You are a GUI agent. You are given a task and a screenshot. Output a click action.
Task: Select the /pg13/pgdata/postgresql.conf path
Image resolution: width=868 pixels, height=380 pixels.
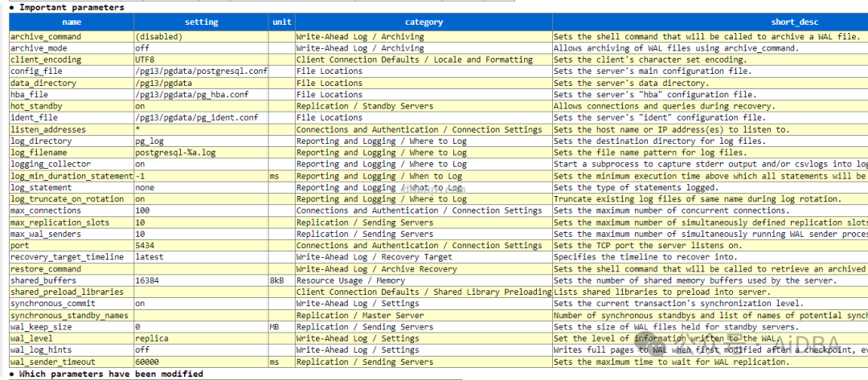pos(202,72)
